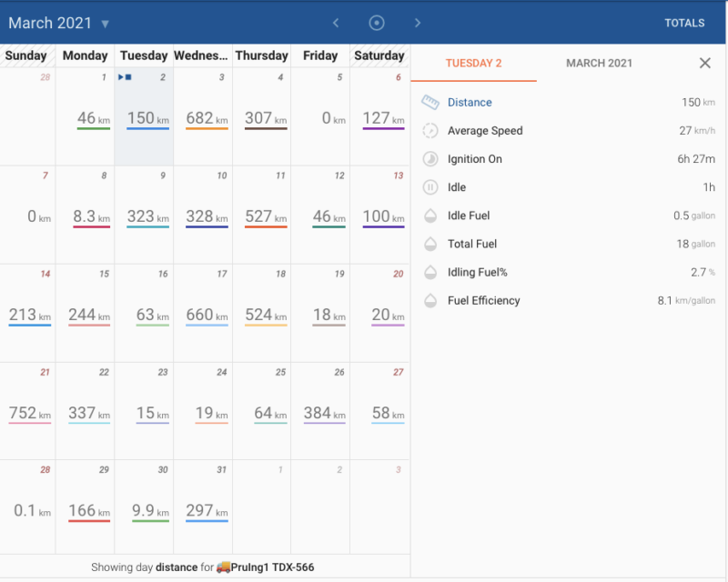
Task: Advance to next month with right chevron
Action: 417,23
